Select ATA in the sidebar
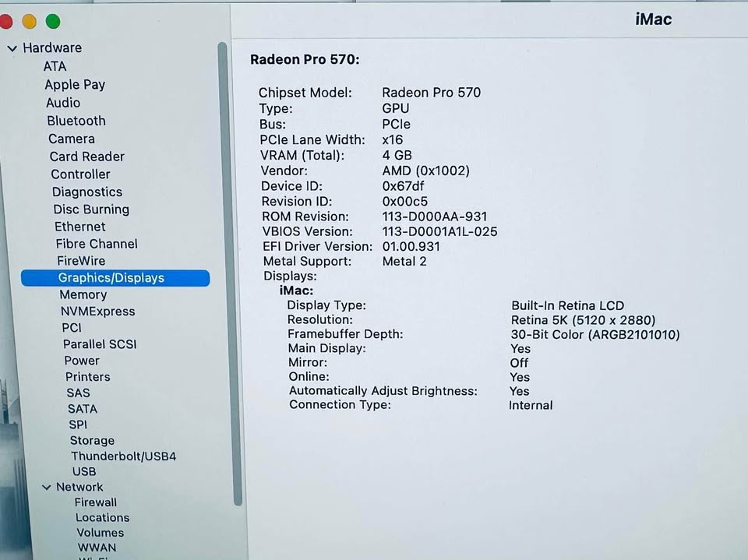 coord(55,66)
